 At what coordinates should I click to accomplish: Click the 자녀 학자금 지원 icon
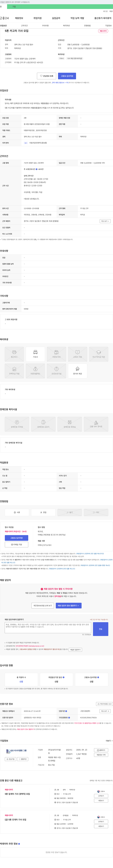(x=99, y=354)
